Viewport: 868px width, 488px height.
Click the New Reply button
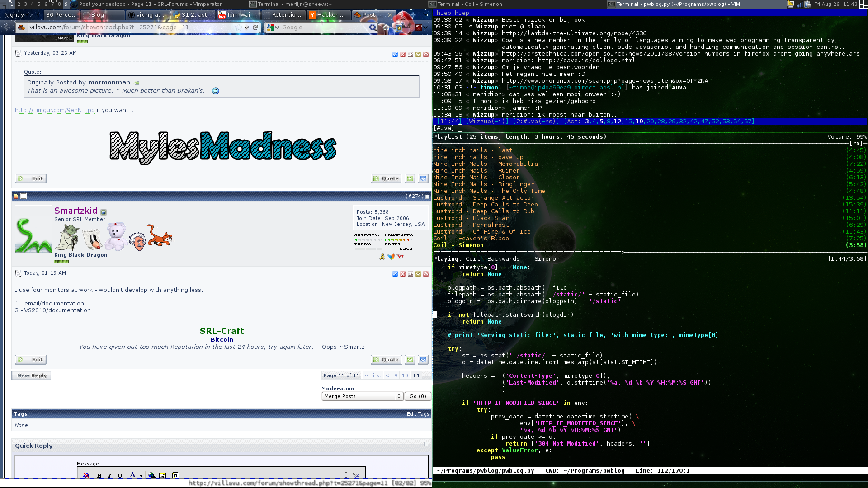point(32,375)
